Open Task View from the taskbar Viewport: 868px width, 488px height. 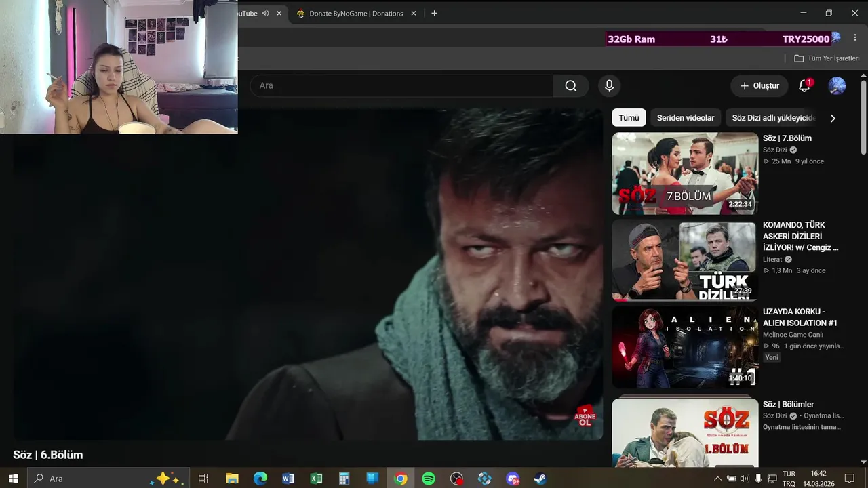coord(203,479)
